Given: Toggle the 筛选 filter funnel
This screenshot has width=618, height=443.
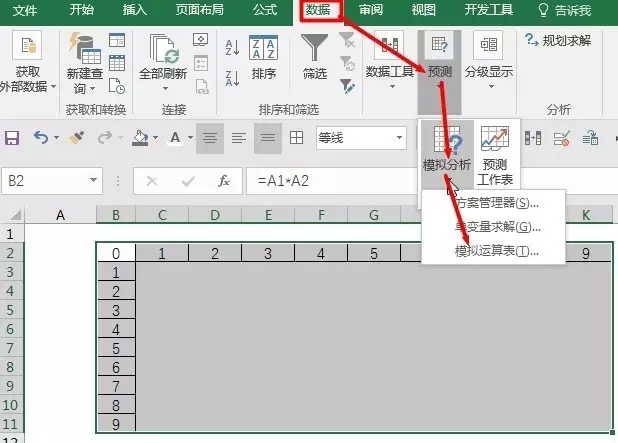Looking at the screenshot, I should pyautogui.click(x=315, y=58).
